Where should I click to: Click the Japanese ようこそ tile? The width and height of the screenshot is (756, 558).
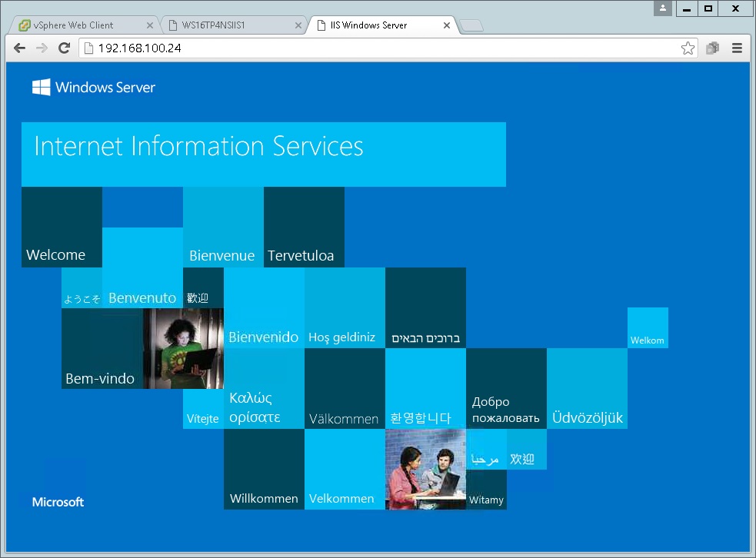point(82,287)
